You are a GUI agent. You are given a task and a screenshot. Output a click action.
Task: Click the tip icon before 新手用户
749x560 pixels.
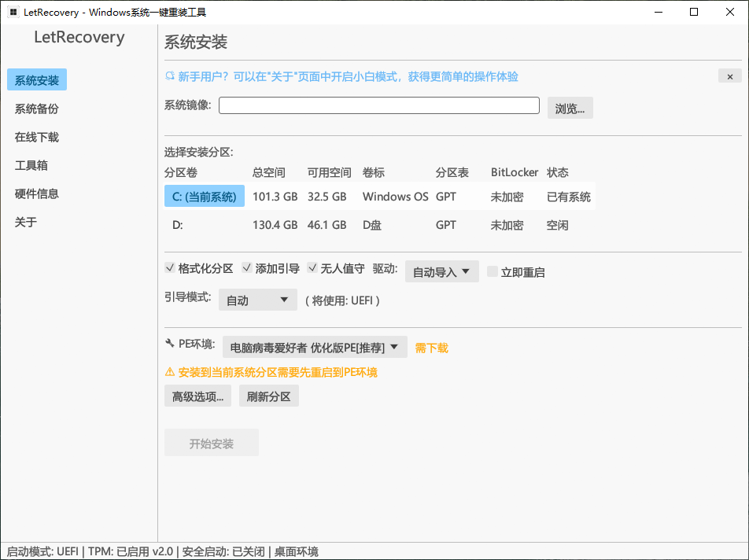tap(170, 76)
